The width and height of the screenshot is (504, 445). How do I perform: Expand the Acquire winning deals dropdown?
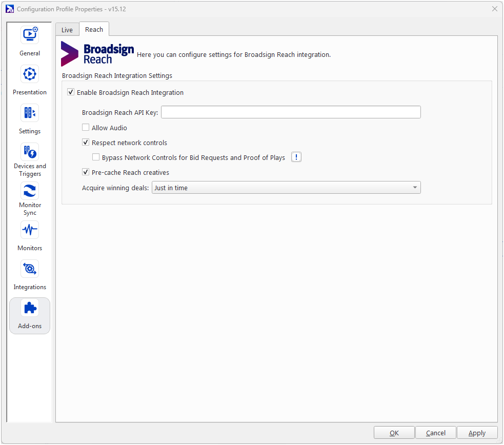[x=286, y=188]
